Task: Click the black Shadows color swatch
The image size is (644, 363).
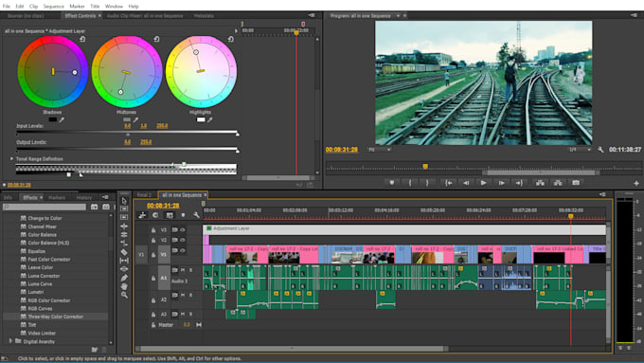Action: [x=53, y=119]
